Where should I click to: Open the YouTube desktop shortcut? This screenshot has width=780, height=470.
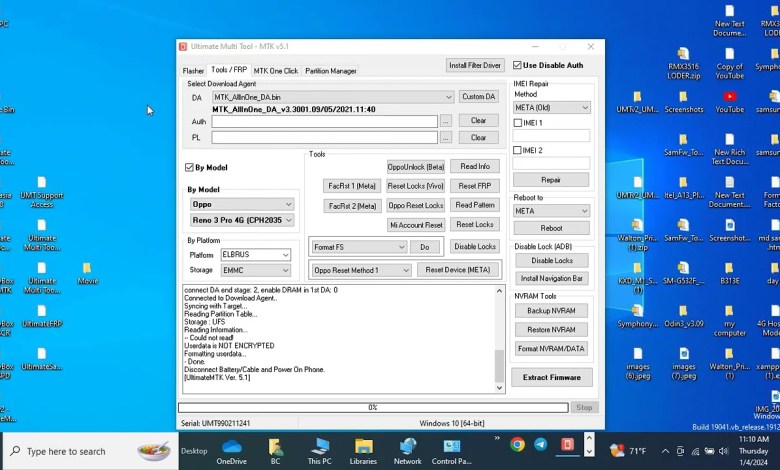point(730,101)
